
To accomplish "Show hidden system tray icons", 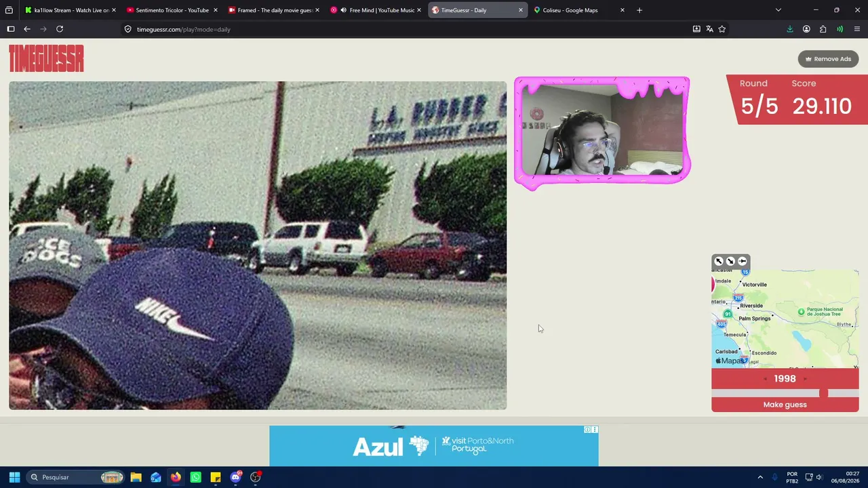I will 760,477.
